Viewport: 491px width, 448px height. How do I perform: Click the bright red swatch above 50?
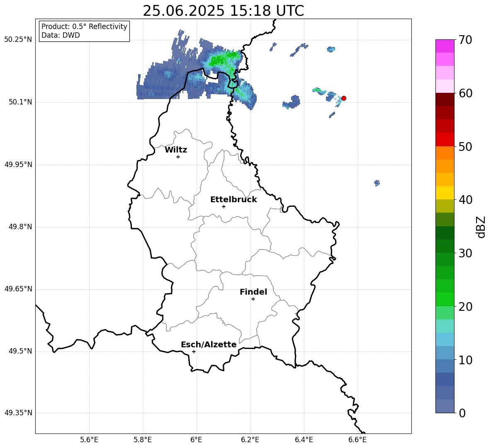[x=445, y=140]
